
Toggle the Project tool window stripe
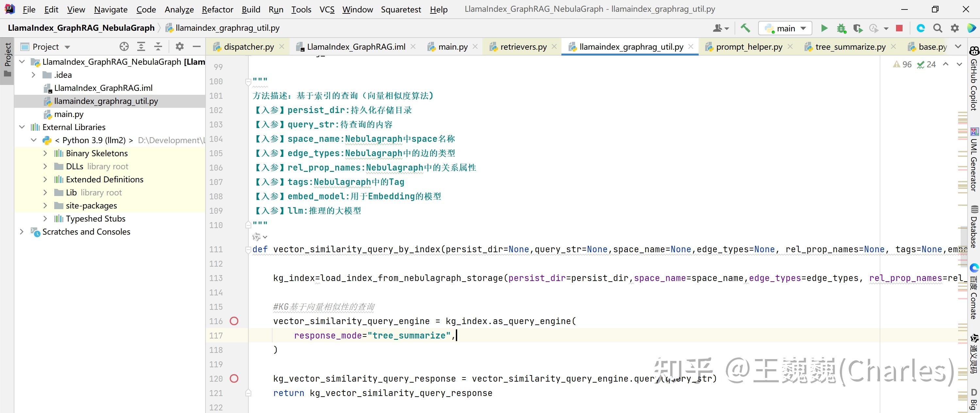[7, 60]
